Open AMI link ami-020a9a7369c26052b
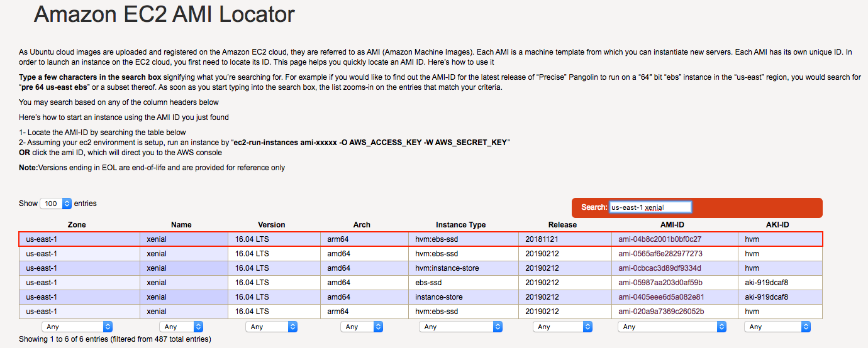Viewport: 868px width, 348px height. pos(661,312)
